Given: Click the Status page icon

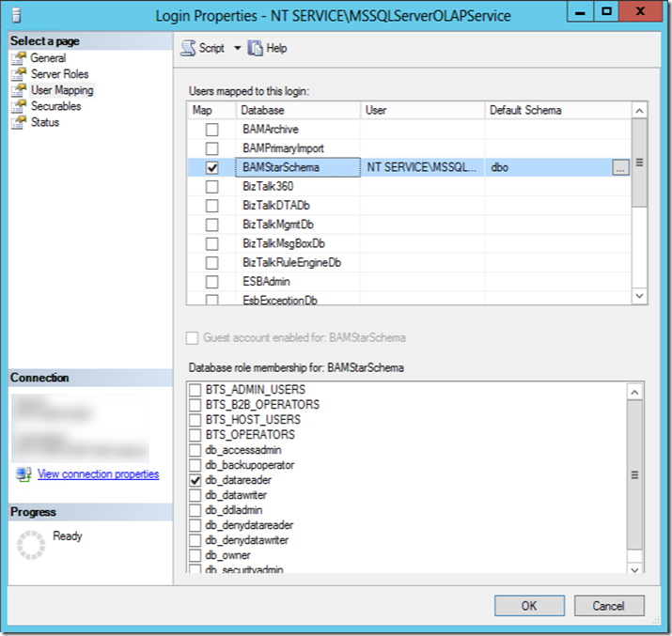Looking at the screenshot, I should pos(19,122).
